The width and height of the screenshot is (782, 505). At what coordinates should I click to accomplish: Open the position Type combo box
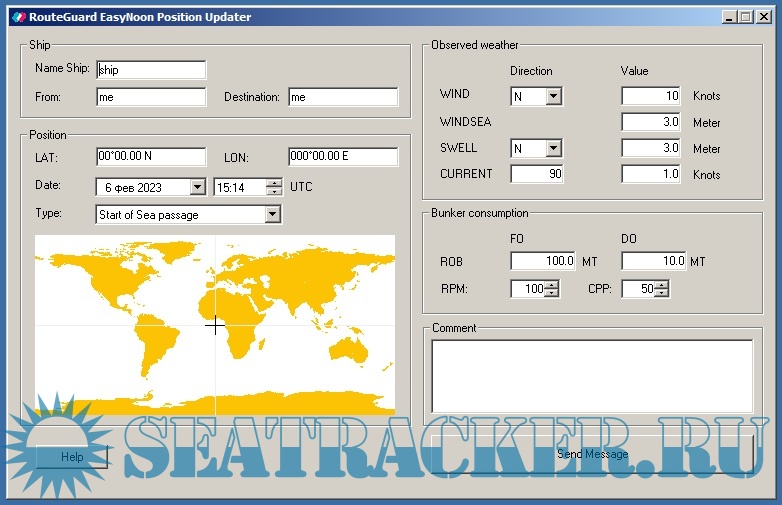tap(272, 214)
